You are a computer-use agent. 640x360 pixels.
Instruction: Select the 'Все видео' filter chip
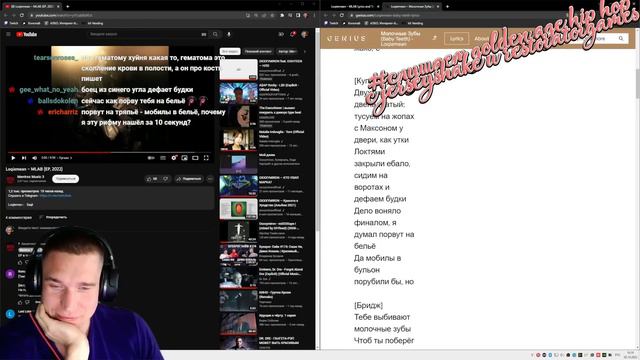point(230,51)
